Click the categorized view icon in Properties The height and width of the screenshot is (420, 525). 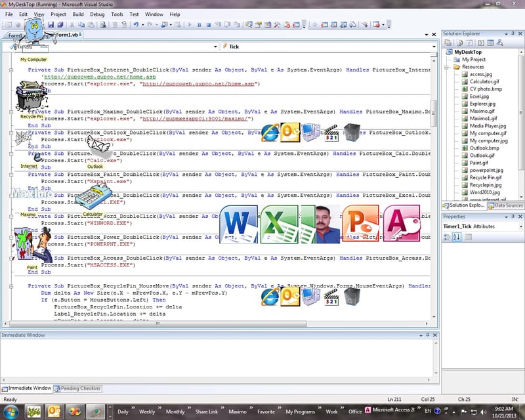pos(447,237)
